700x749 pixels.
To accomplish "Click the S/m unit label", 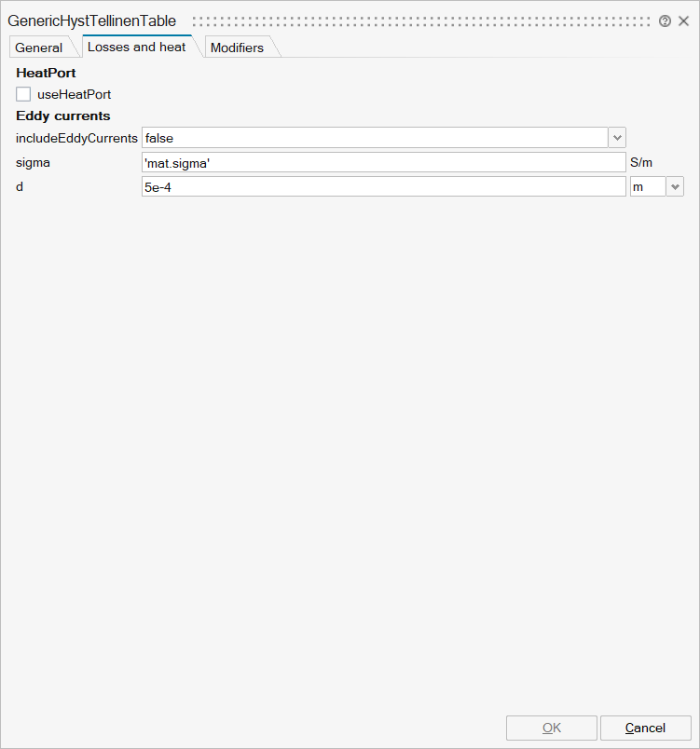I will point(641,162).
